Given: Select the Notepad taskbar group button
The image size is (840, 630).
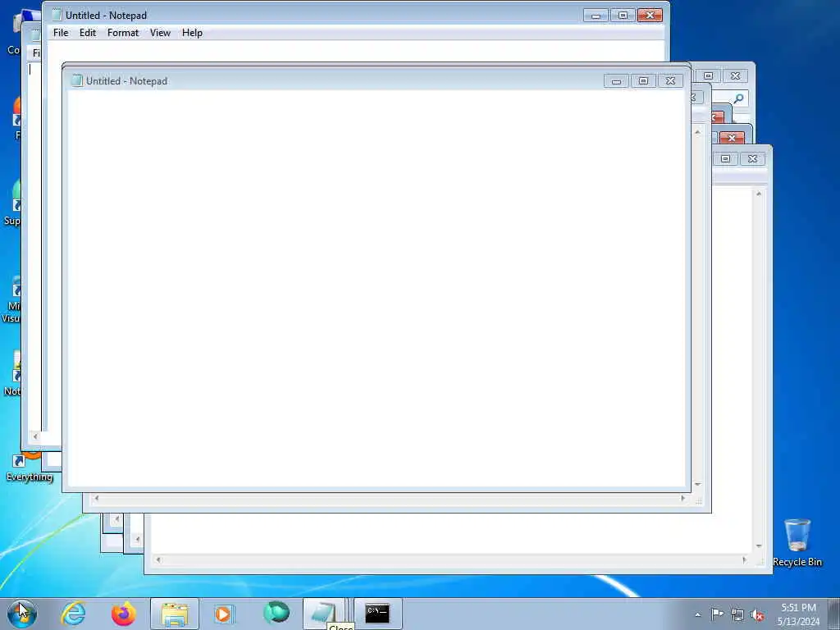Looking at the screenshot, I should coord(323,614).
